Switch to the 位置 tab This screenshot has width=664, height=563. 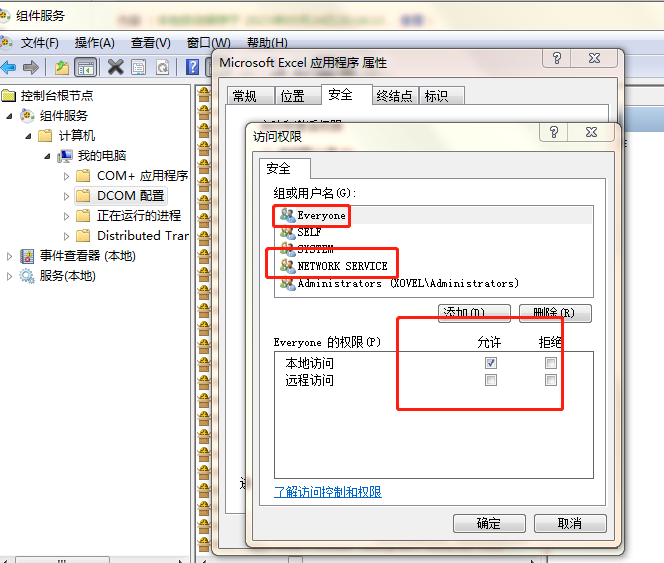[298, 96]
